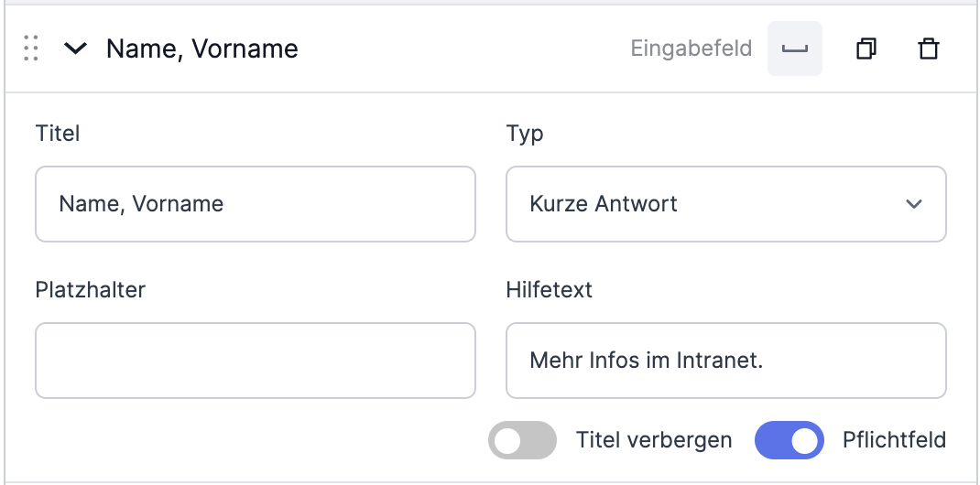Grab the drag handle dots icon
This screenshot has height=485, width=980.
[30, 48]
